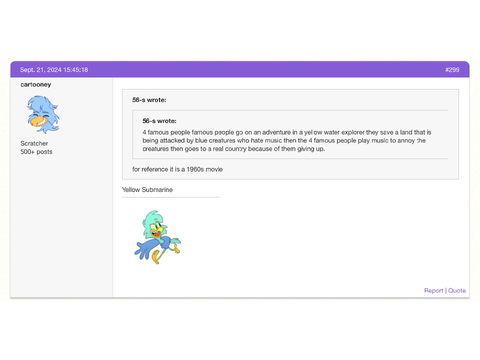Click the Sept. 21, 2024 15:45:18 timestamp
The width and height of the screenshot is (480, 360).
(x=54, y=70)
